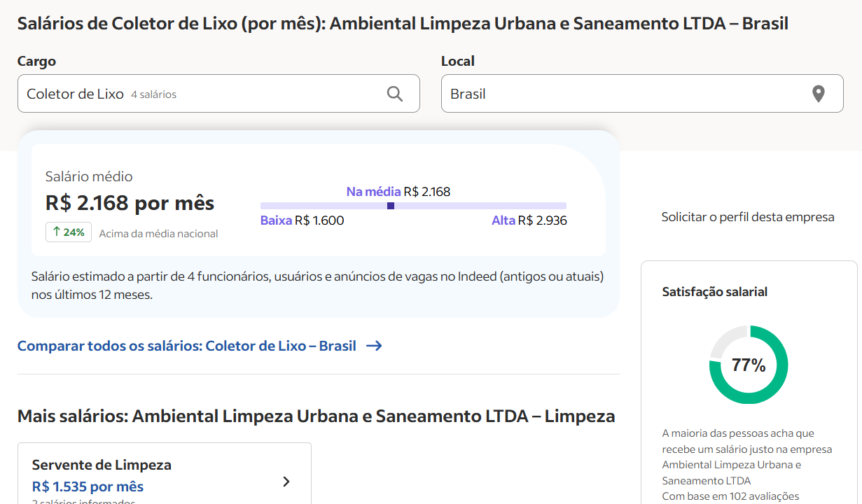This screenshot has height=504, width=862.
Task: Click the 'Salário estimado a partir de 4 funcionários' note
Action: [317, 286]
